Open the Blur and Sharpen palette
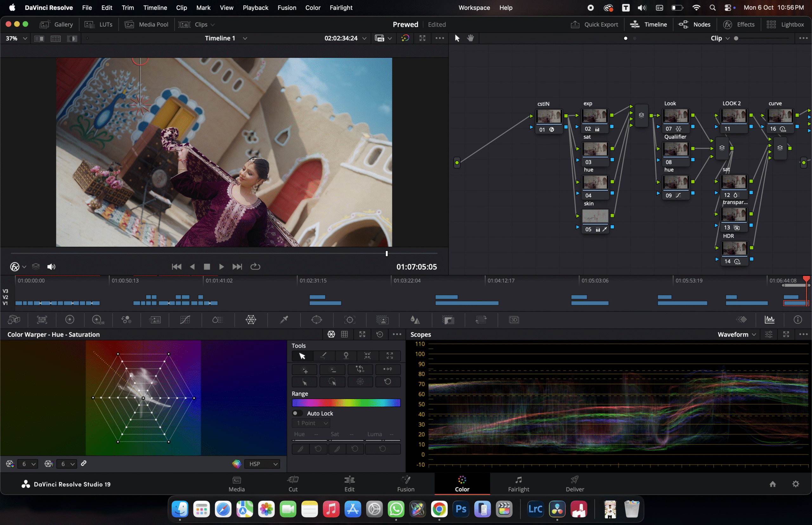The width and height of the screenshot is (812, 525). coord(415,320)
